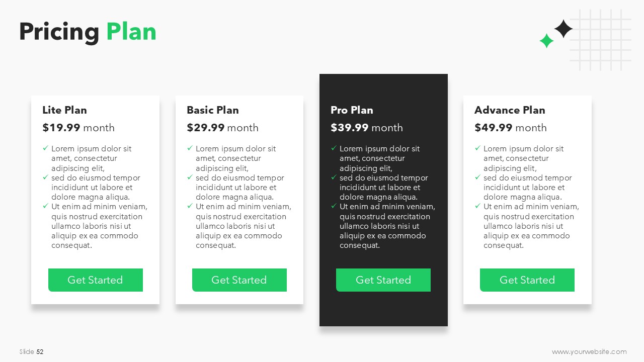644x362 pixels.
Task: Click the $19.99 month price
Action: tap(78, 128)
